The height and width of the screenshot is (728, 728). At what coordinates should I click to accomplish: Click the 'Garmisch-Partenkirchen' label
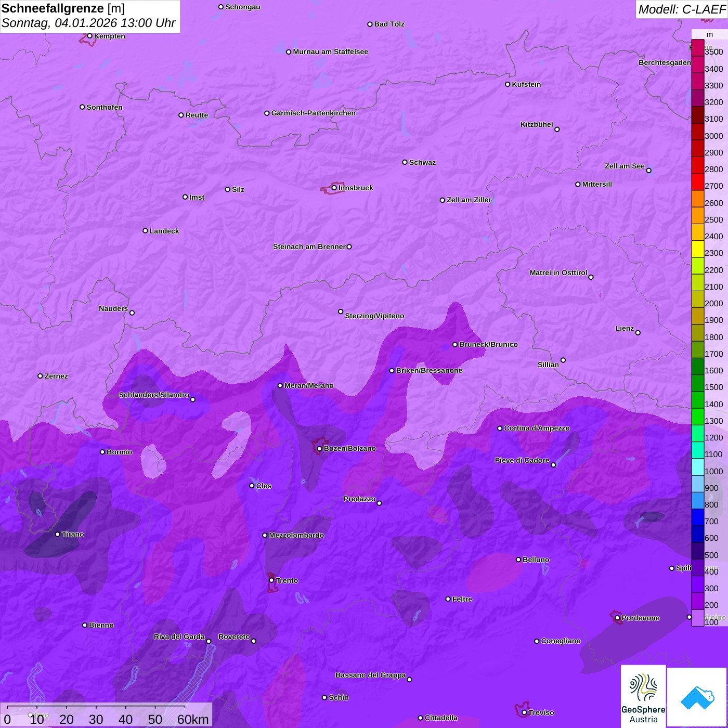coord(314,113)
